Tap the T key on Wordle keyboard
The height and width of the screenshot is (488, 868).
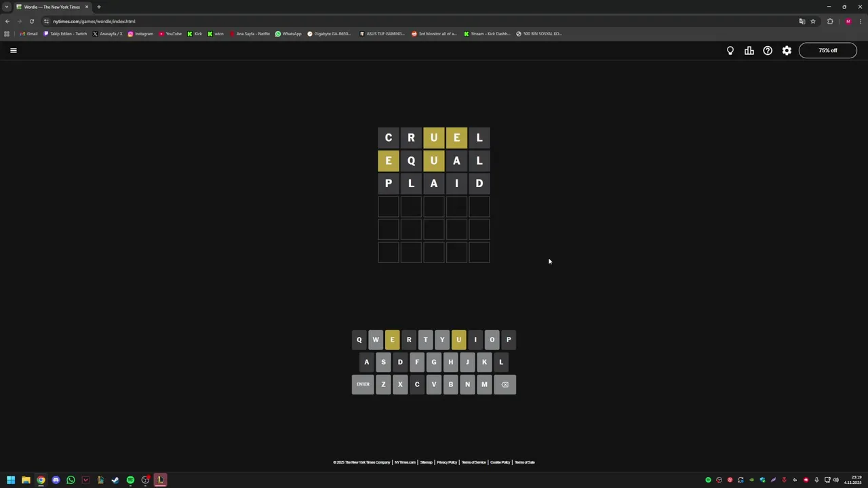pos(426,340)
